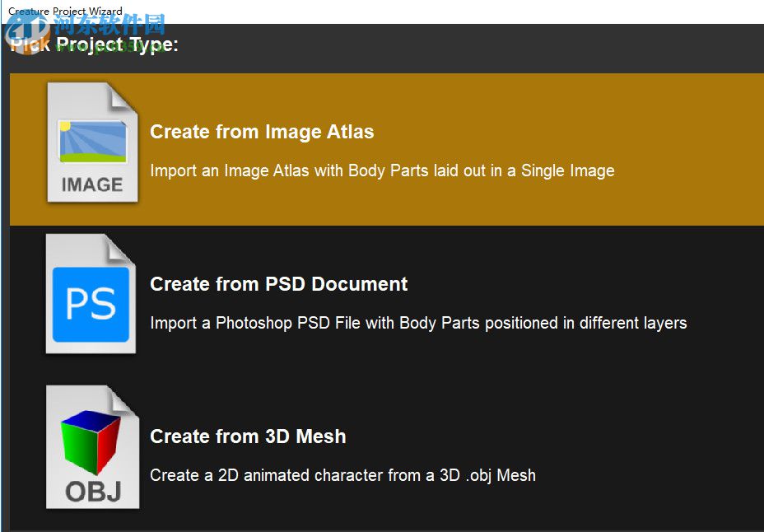The height and width of the screenshot is (532, 764).
Task: Select the IMAGE file icon
Action: click(x=91, y=142)
